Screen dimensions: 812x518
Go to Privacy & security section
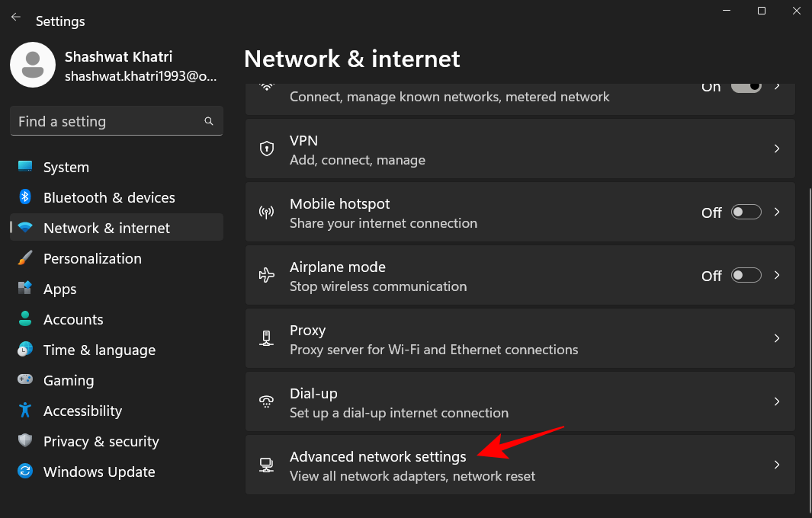[x=101, y=441]
